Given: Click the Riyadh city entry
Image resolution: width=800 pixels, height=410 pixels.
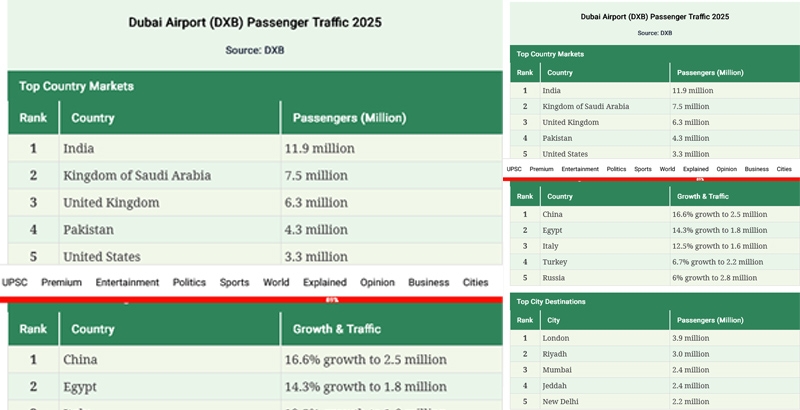Looking at the screenshot, I should coord(558,354).
